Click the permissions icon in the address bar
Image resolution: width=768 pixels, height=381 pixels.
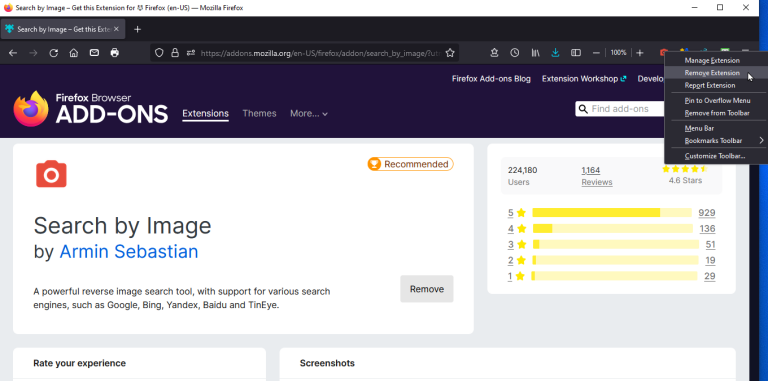(191, 53)
